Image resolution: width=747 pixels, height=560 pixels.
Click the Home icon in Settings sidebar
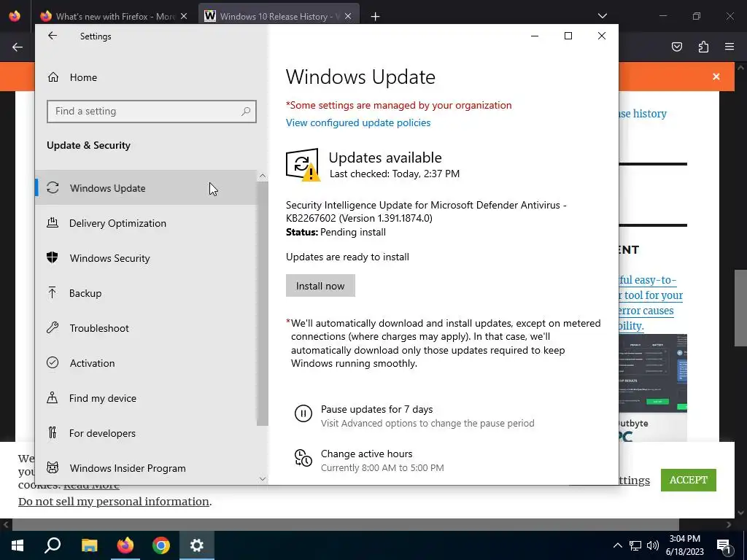tap(53, 77)
